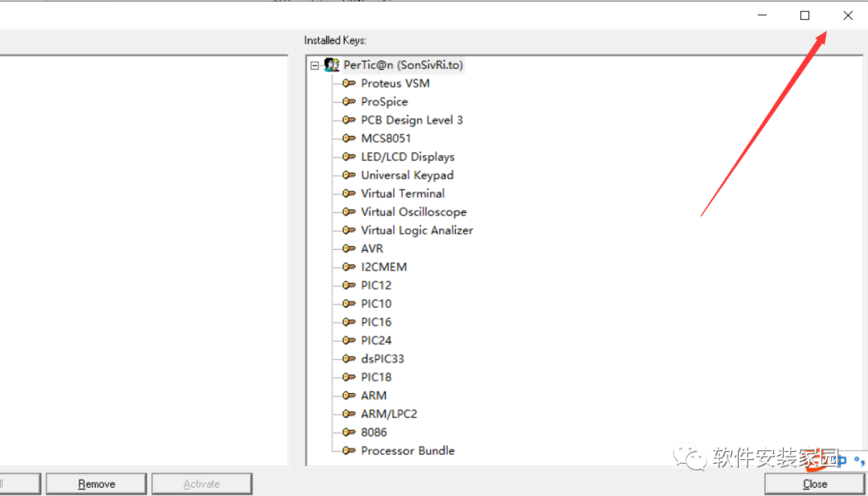Select the PIC10 key text

pos(376,303)
